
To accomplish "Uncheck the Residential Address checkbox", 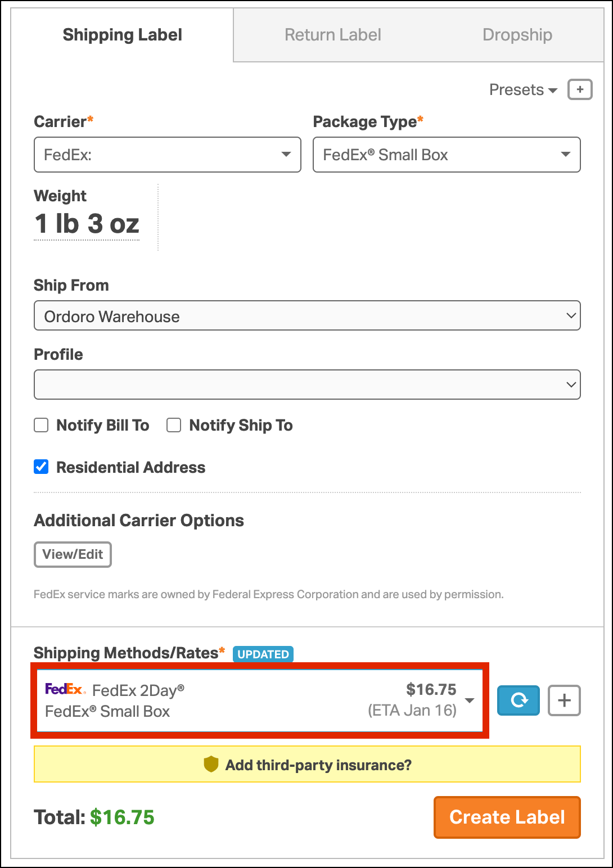I will 41,467.
